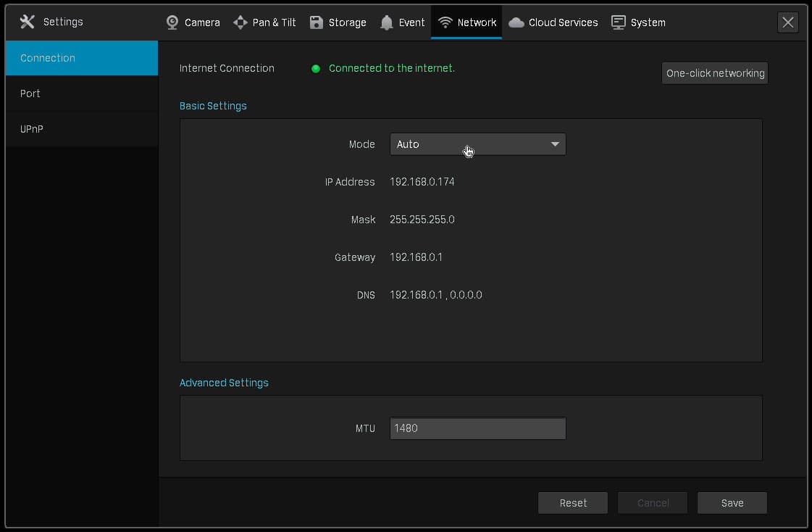Click the Network Wi-Fi icon
Viewport: 812px width, 532px height.
[445, 22]
